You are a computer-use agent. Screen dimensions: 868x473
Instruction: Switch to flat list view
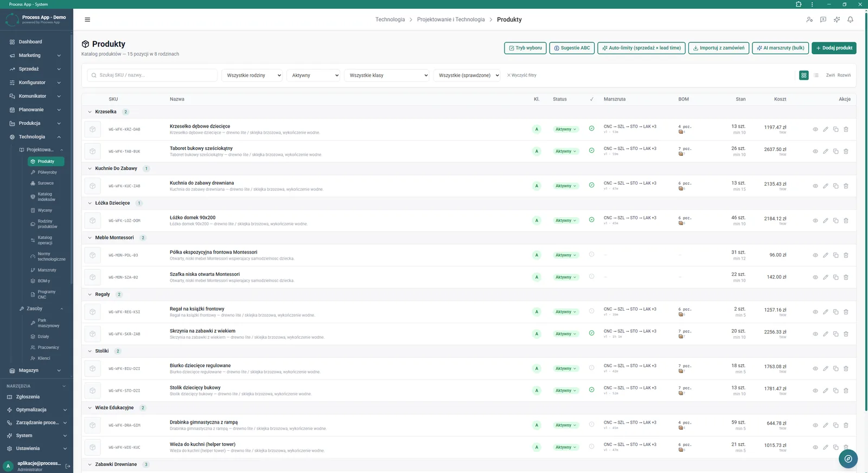coord(816,75)
